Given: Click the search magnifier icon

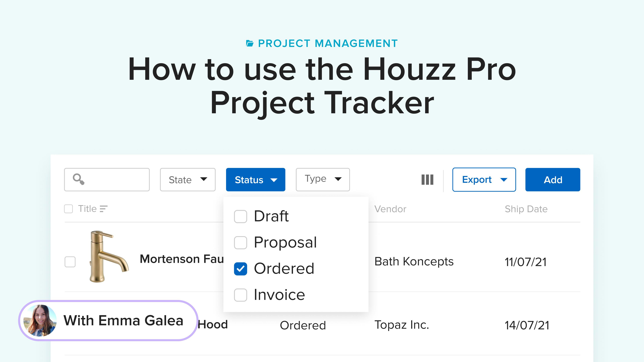Looking at the screenshot, I should pos(78,179).
